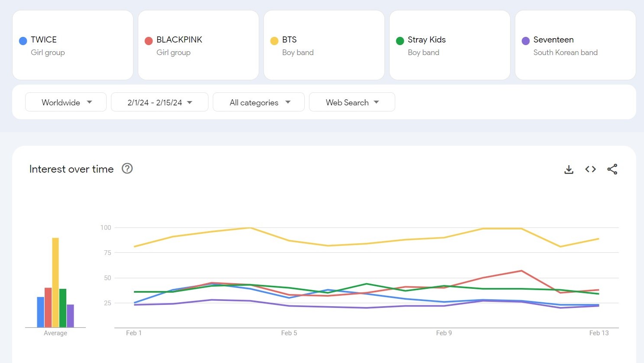Click the green Stray Kids color dot
Image resolution: width=644 pixels, height=363 pixels.
(400, 41)
